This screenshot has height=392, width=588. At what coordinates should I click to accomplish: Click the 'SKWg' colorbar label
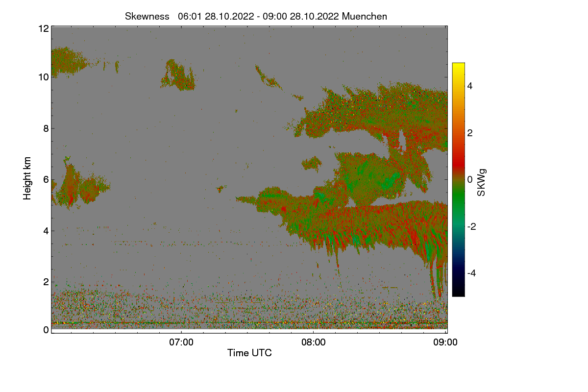(482, 182)
